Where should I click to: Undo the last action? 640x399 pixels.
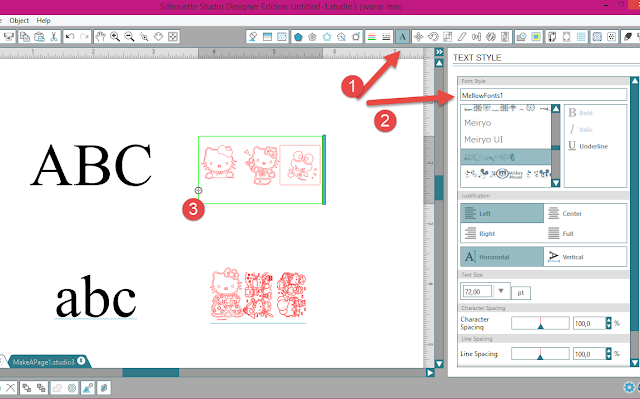(x=70, y=37)
